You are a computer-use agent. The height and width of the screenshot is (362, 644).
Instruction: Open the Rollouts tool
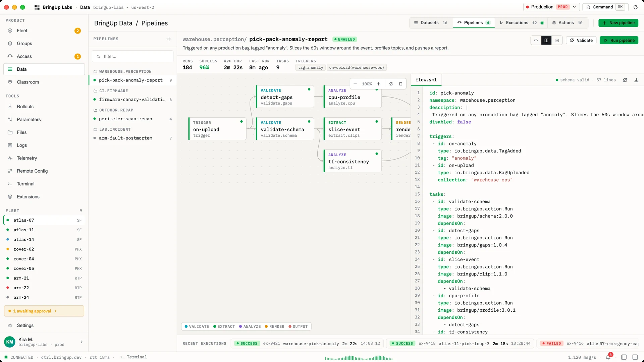point(44,107)
